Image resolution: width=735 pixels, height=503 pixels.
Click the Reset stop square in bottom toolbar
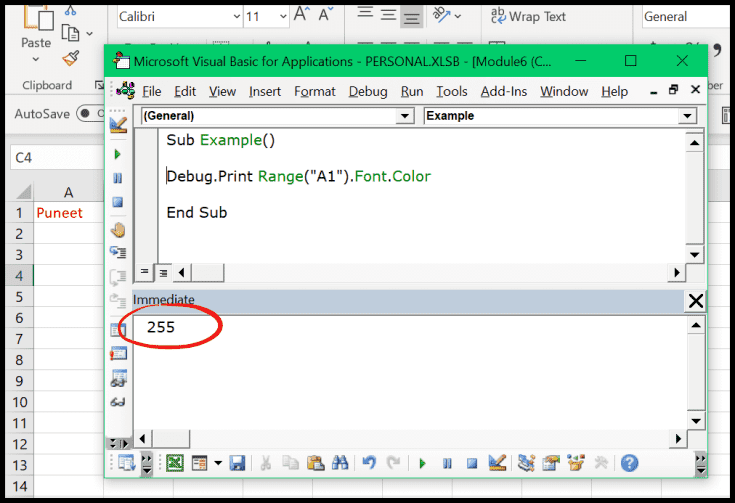coord(471,463)
